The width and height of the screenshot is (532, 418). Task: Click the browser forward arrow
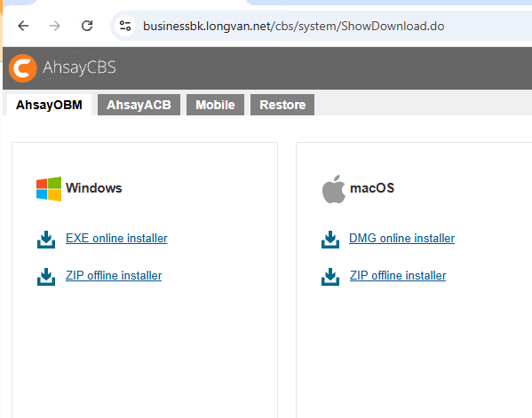(55, 26)
